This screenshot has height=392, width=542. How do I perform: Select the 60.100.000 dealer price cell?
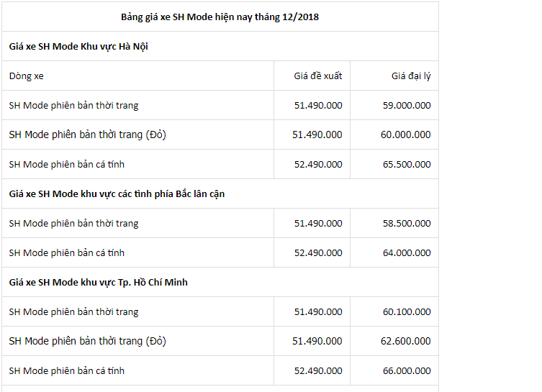point(407,312)
